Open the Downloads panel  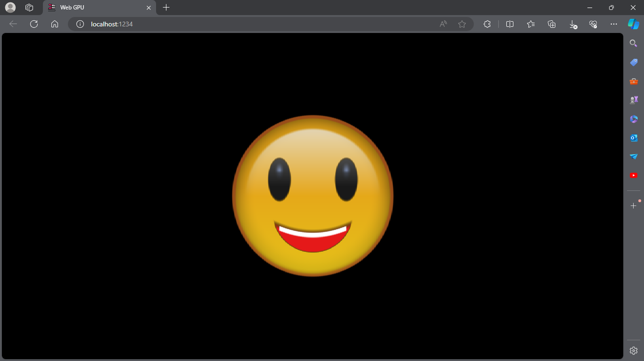572,24
